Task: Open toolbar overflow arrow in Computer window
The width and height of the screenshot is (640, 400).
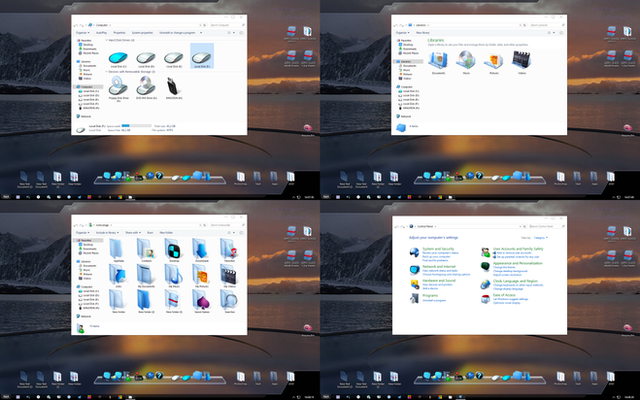Action: tap(201, 33)
